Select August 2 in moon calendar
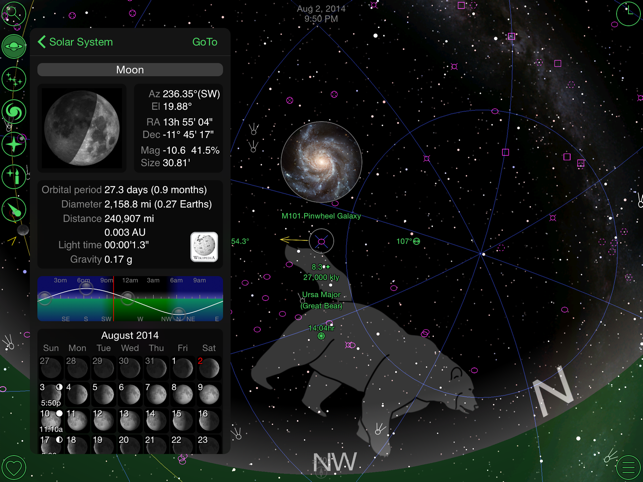Viewport: 643px width, 482px height. point(209,367)
